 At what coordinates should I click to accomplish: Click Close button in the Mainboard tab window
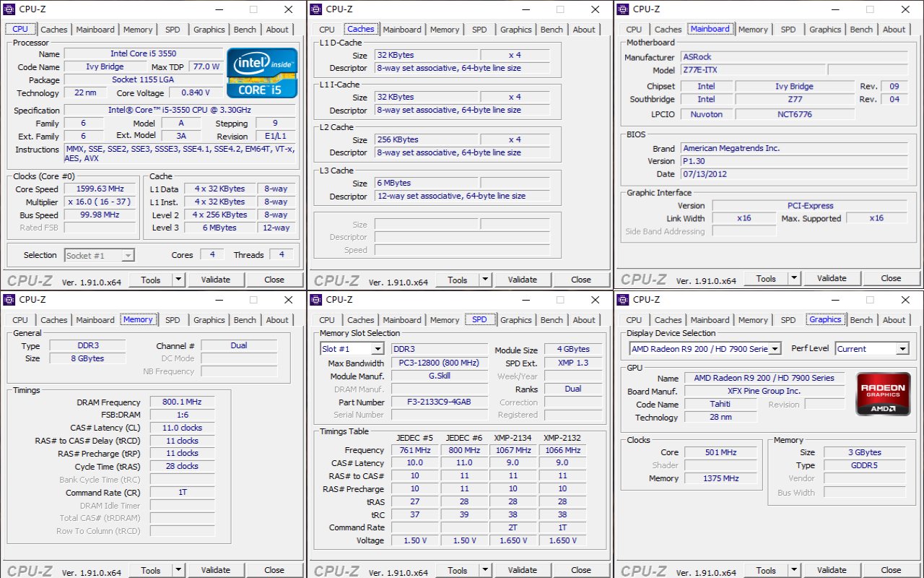click(891, 278)
